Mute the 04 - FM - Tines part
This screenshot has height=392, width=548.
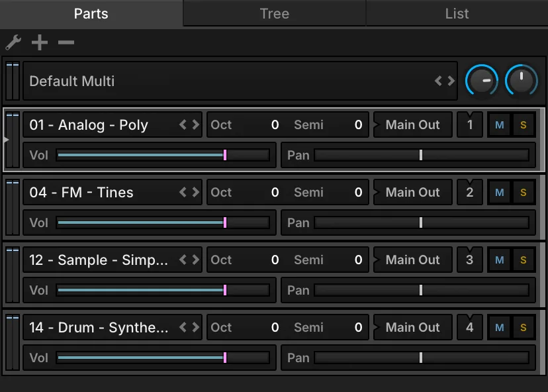pyautogui.click(x=500, y=192)
